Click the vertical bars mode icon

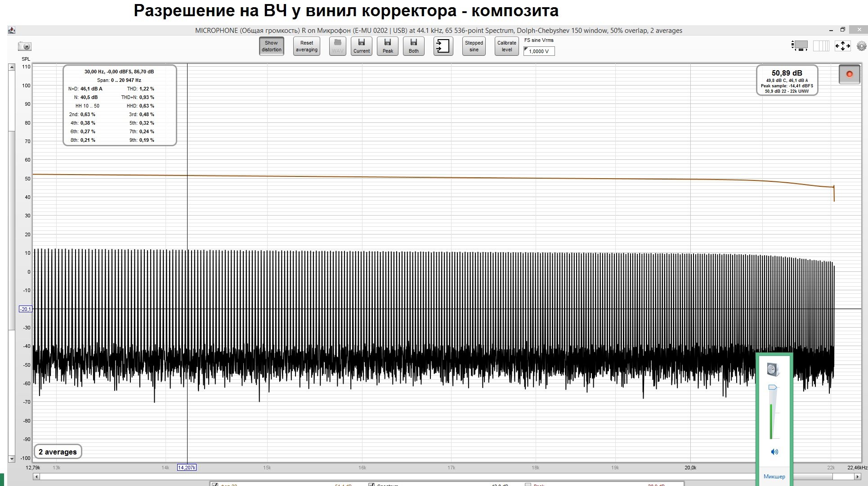coord(821,46)
